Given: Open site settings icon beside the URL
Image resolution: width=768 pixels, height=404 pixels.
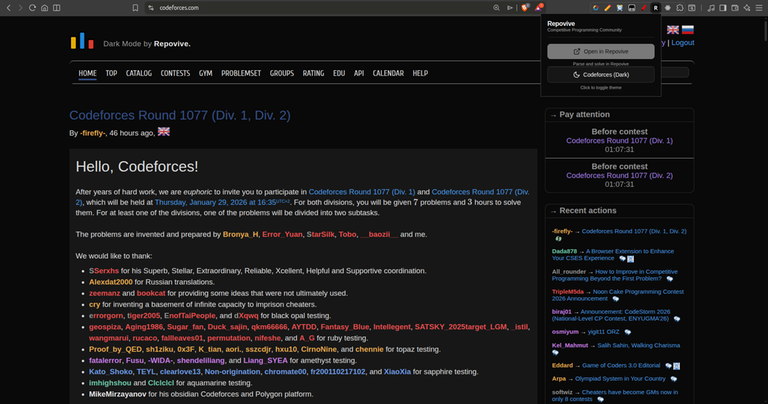Looking at the screenshot, I should (x=151, y=8).
